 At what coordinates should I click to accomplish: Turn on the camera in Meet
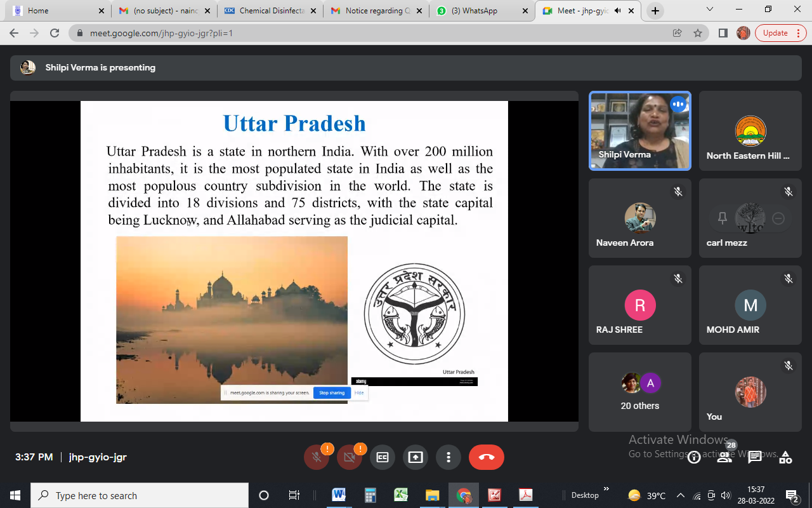pyautogui.click(x=349, y=457)
